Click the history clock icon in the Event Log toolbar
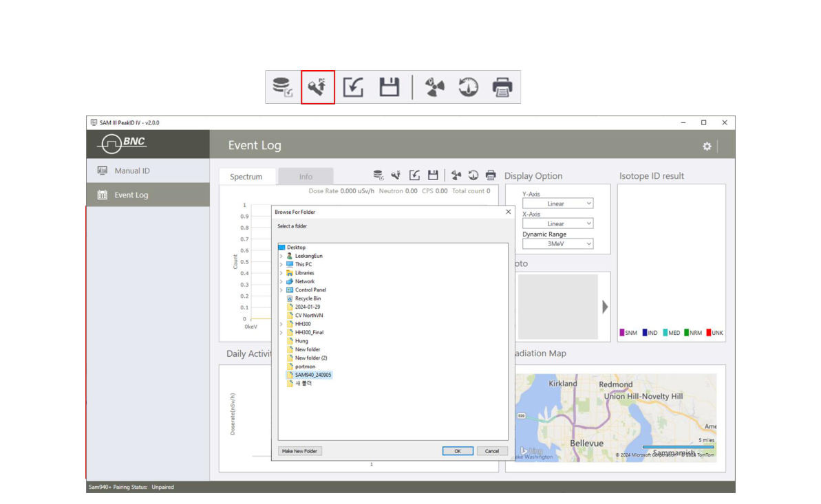The width and height of the screenshot is (821, 504). point(473,175)
